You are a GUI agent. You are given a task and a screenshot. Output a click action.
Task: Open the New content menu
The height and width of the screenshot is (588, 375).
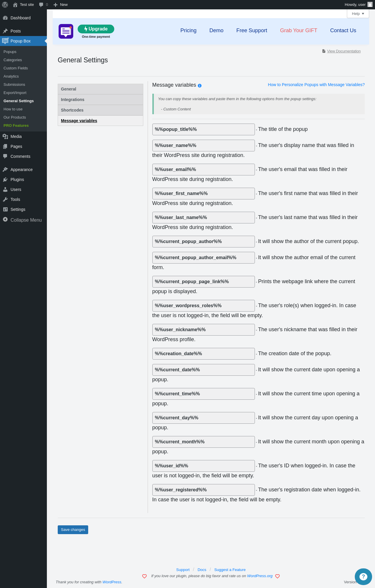(x=61, y=5)
